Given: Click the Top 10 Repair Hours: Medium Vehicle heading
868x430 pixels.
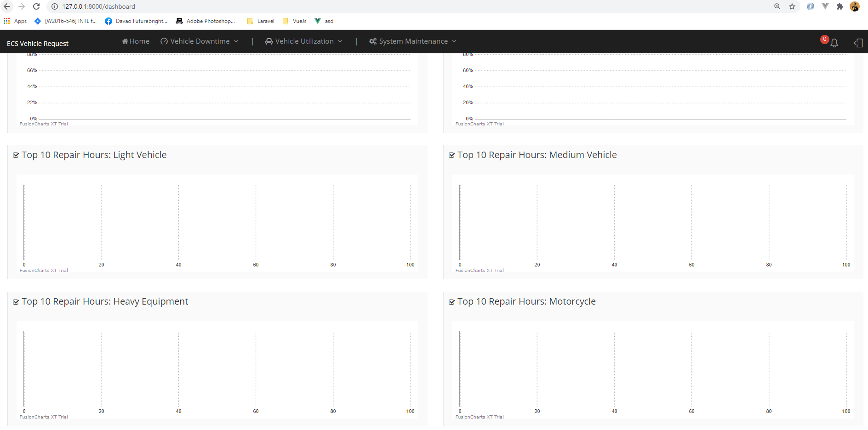Looking at the screenshot, I should point(537,155).
